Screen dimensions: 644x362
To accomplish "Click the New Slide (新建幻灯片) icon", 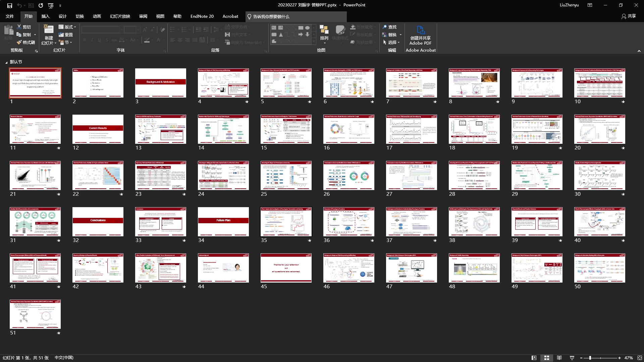I will point(49,30).
